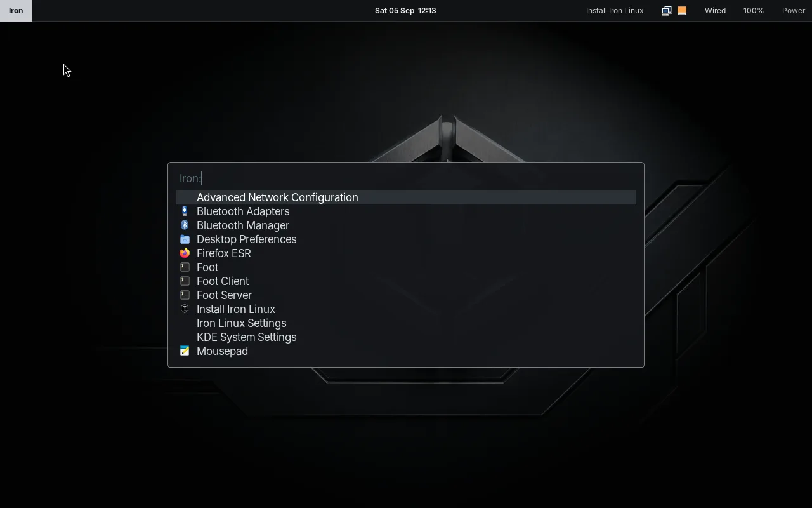
Task: Click the Foot terminal icon
Action: [x=185, y=267]
